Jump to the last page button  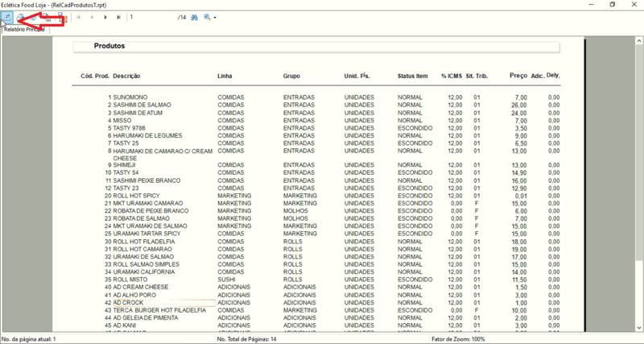click(x=118, y=17)
